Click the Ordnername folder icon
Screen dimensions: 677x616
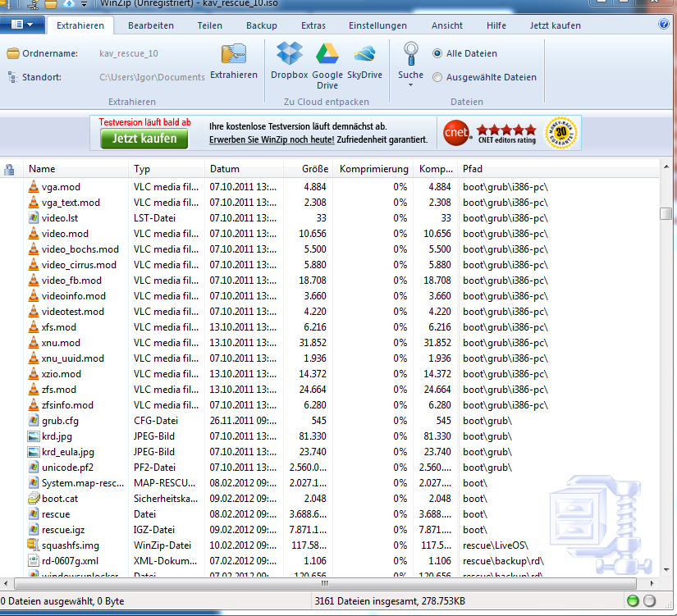click(13, 53)
